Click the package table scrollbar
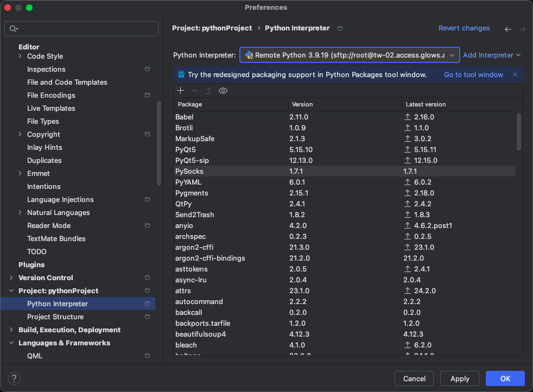The image size is (533, 392). (519, 131)
